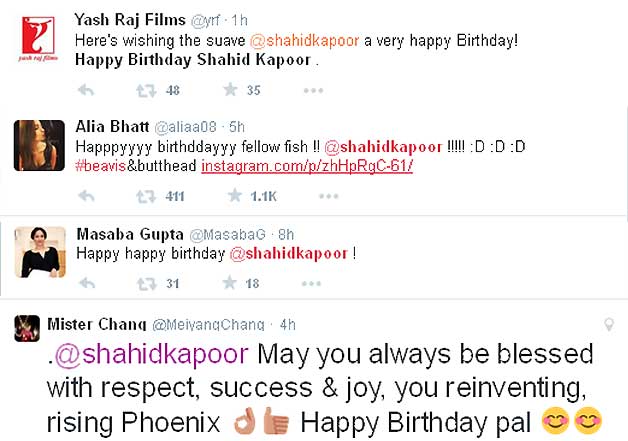Open the instagram.com/p/zhHpRgC-61/ link

[x=307, y=166]
